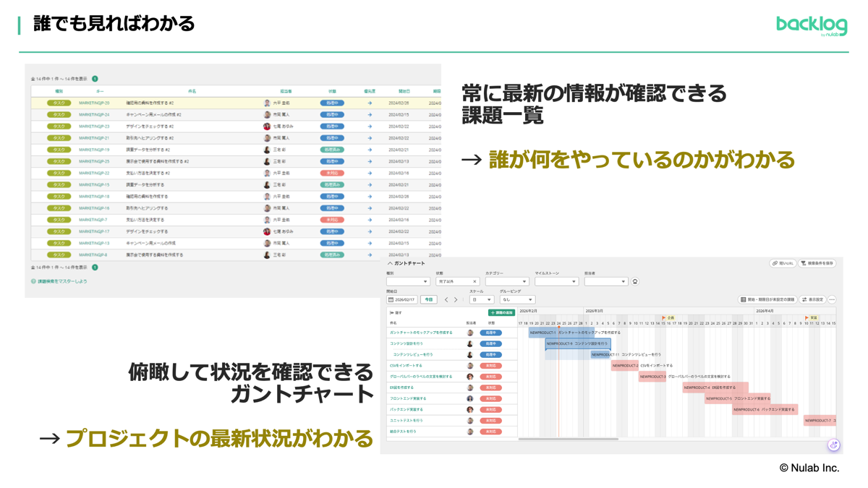868x488 pixels.
Task: Open the 担当者 filter dropdown
Action: (605, 281)
